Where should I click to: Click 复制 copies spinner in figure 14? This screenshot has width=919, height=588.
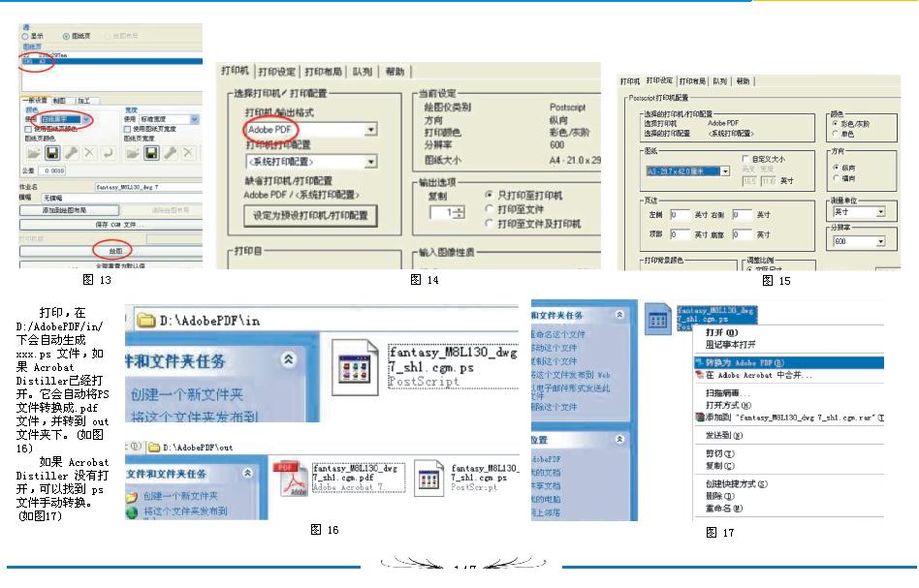[x=447, y=212]
